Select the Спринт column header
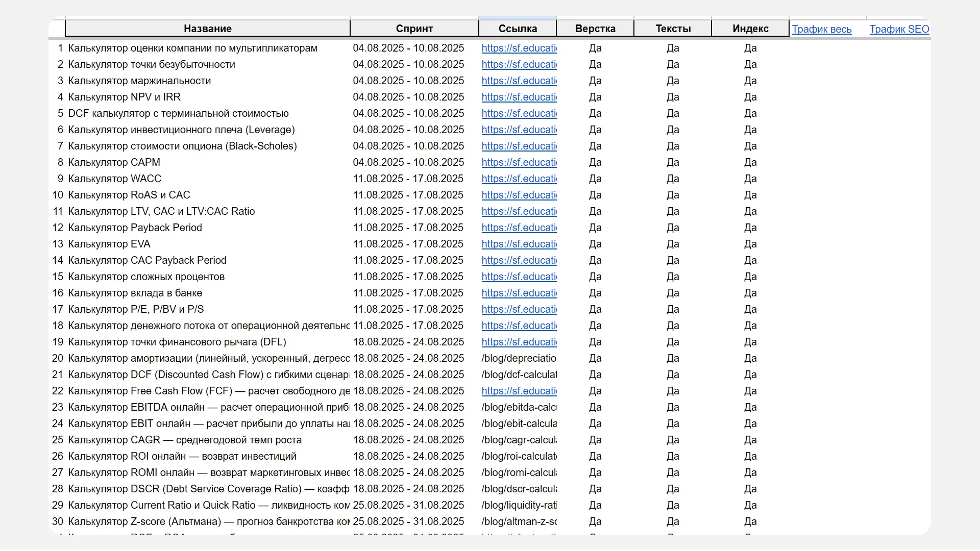 414,29
